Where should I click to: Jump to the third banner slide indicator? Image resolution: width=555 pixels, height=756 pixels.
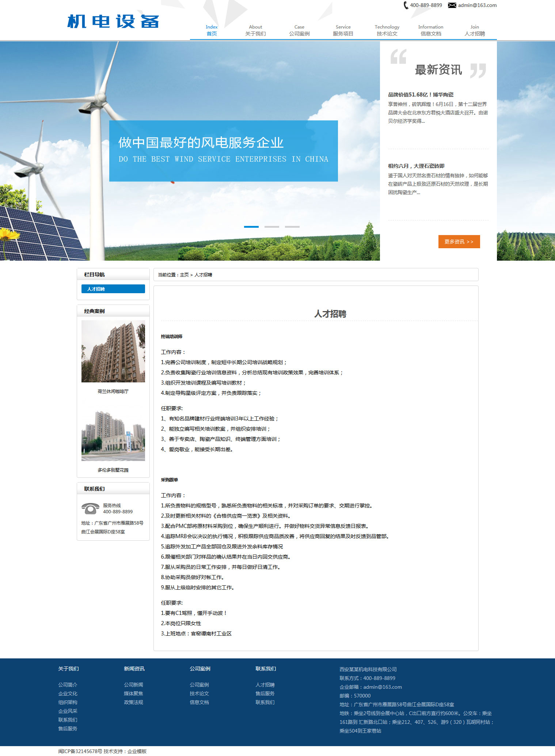coord(292,227)
